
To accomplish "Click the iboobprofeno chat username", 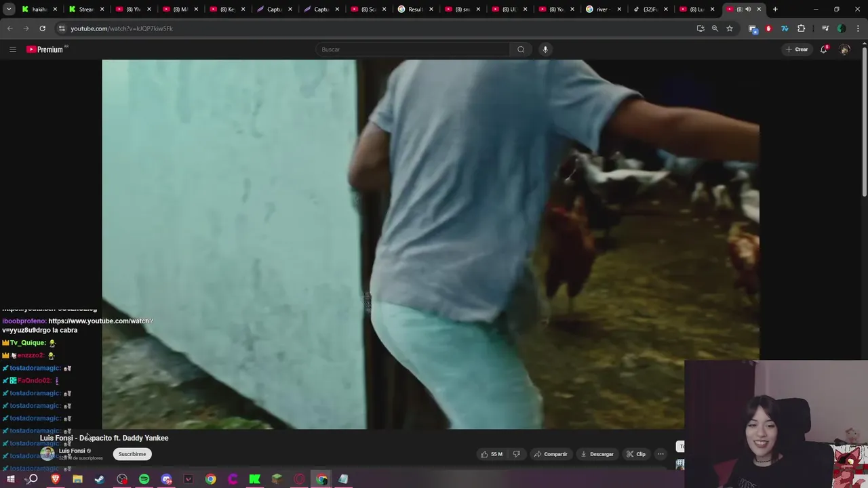I will (x=24, y=321).
